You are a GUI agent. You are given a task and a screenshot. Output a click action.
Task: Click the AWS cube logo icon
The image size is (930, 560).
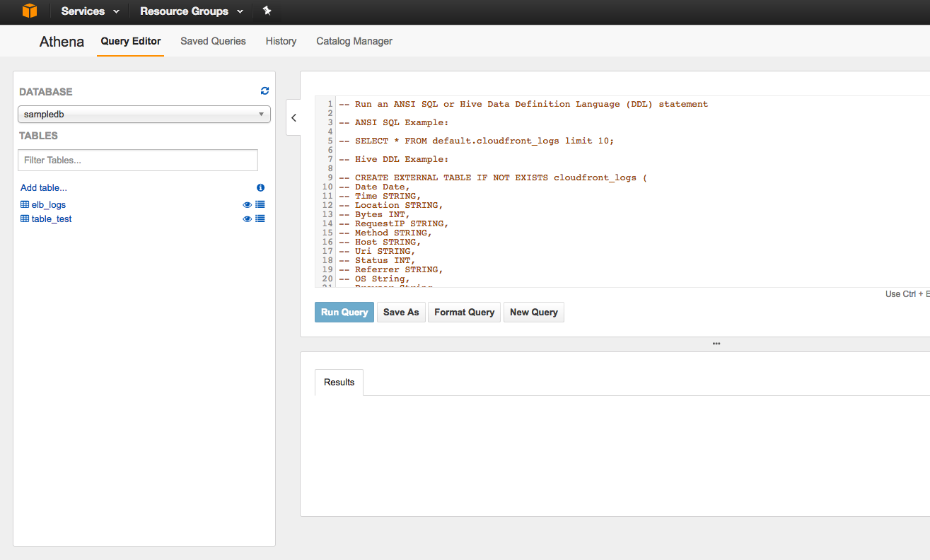pyautogui.click(x=29, y=11)
